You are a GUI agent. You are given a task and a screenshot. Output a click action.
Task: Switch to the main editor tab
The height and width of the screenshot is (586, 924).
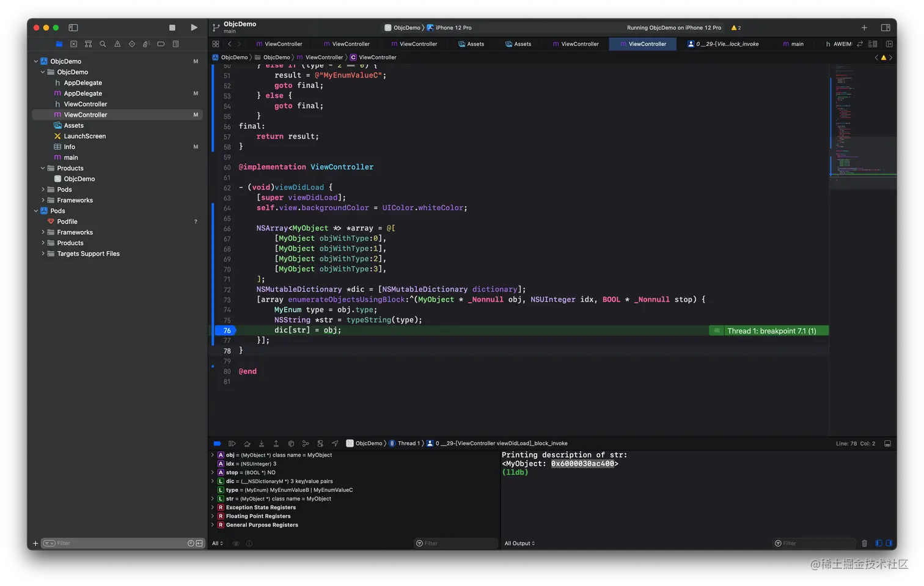coord(793,44)
